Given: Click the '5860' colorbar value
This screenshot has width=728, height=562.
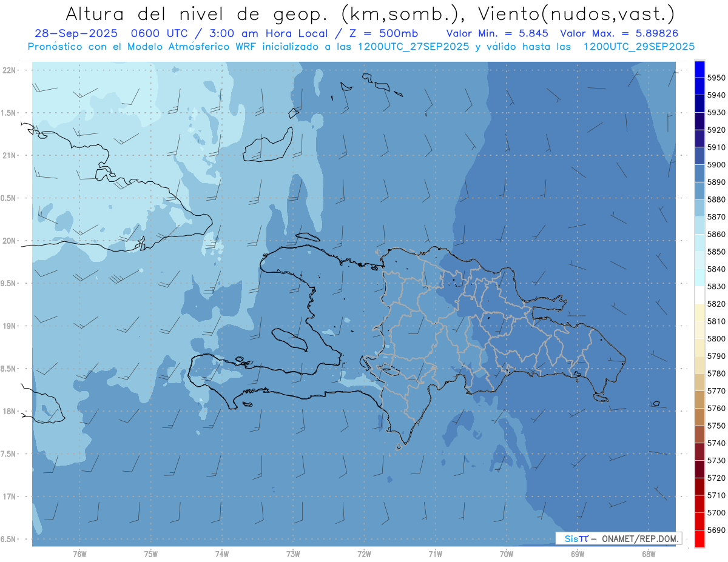Looking at the screenshot, I should point(716,234).
